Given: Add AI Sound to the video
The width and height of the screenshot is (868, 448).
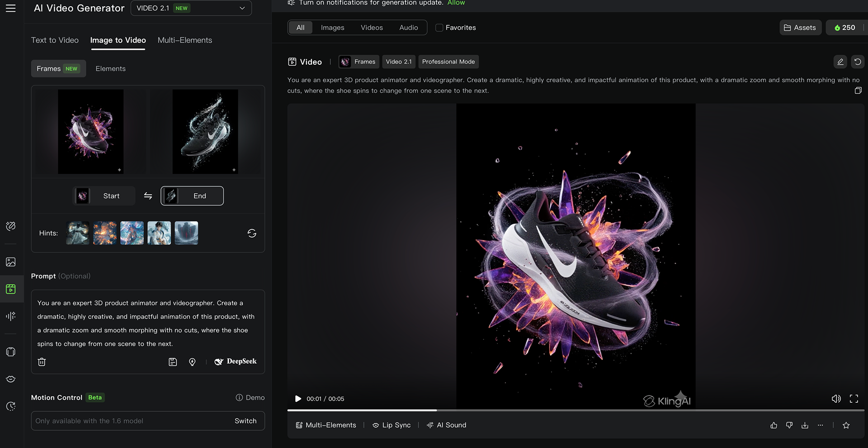Looking at the screenshot, I should (x=446, y=425).
